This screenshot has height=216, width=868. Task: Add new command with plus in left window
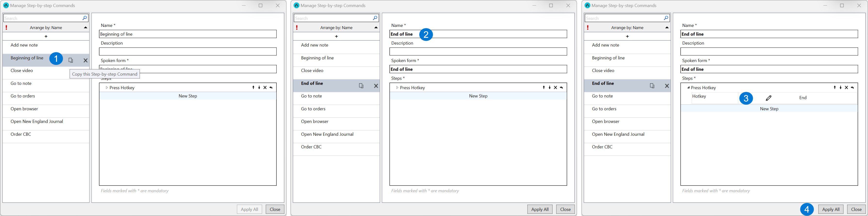click(46, 36)
